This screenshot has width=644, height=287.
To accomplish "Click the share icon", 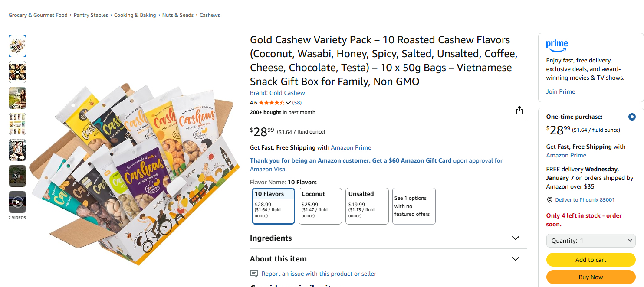I will 519,111.
